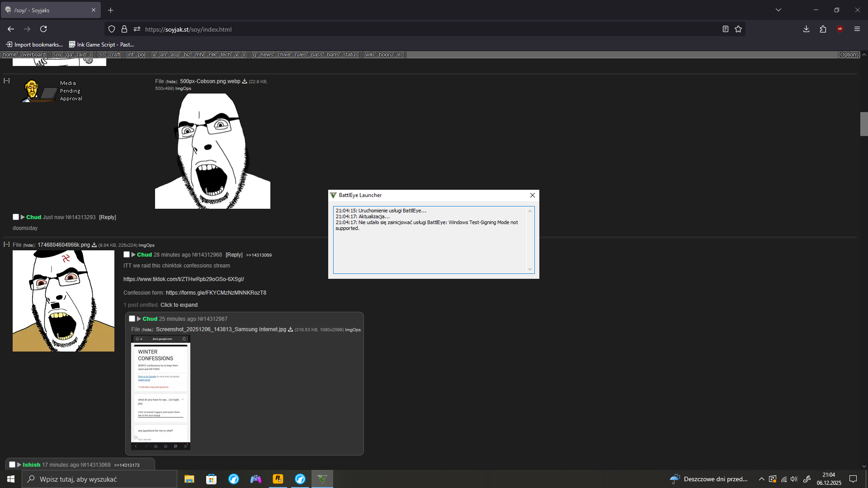The height and width of the screenshot is (488, 868).
Task: Open the extensions puzzle icon
Action: [x=823, y=29]
